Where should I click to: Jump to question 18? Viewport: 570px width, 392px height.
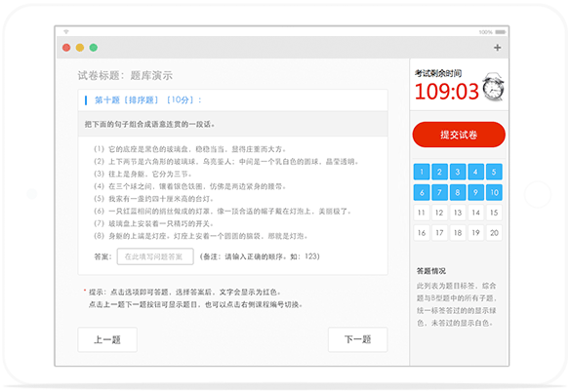458,233
